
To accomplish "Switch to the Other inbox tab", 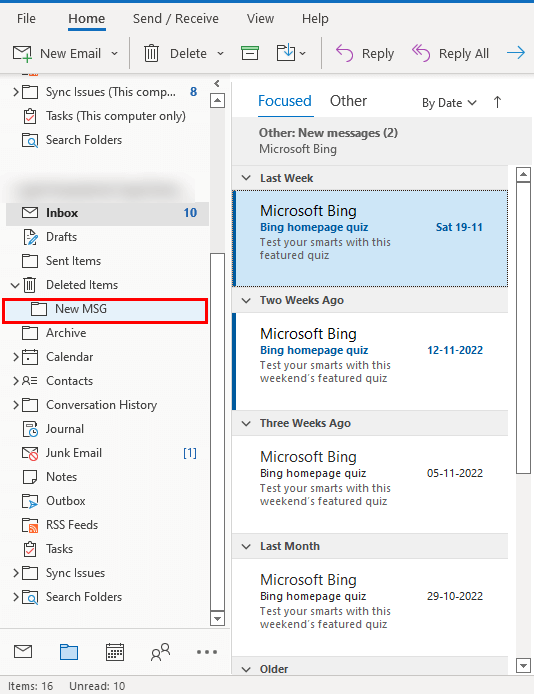I will click(348, 101).
